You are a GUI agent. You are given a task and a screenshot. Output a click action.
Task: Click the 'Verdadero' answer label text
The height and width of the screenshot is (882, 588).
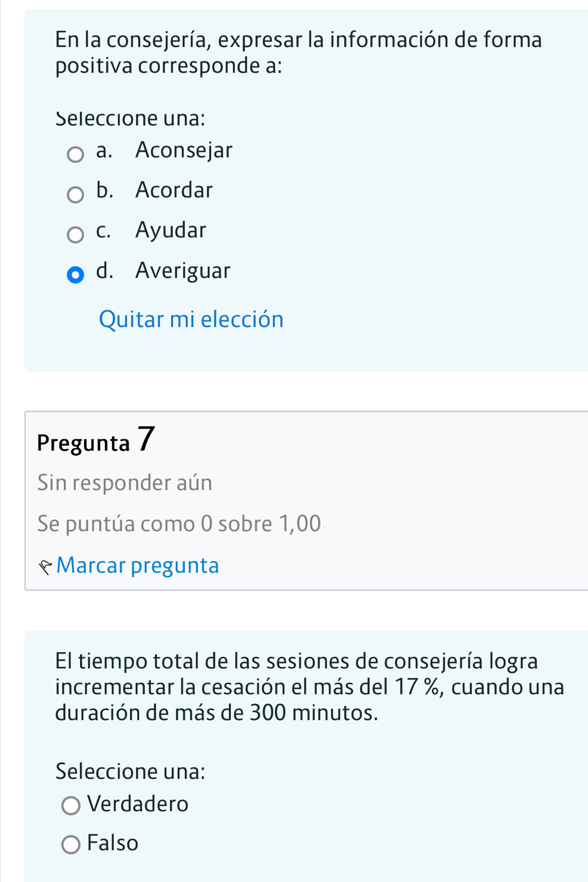[138, 804]
